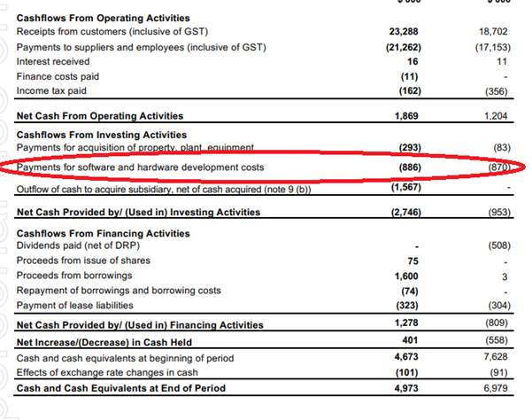Select 'Proceeds from issue of shares' label
Screen dimensions: 532x420
tap(83, 261)
